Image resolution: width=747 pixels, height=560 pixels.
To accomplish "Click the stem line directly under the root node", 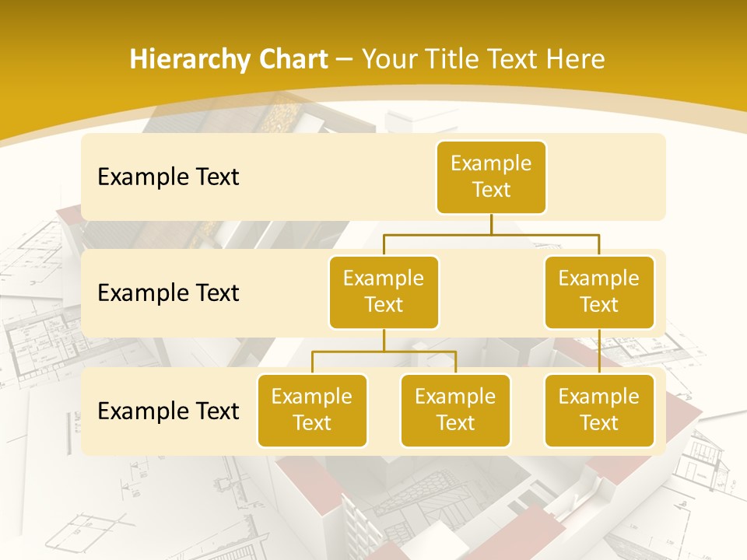I will coord(491,224).
